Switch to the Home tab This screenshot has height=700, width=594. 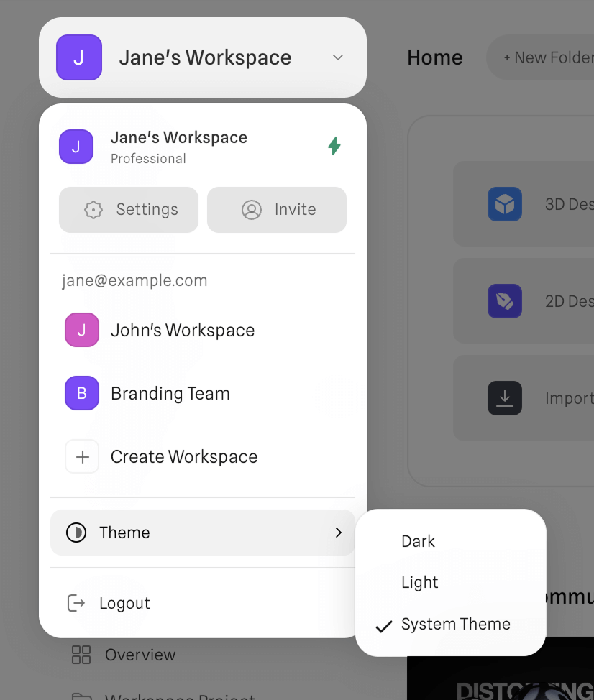click(434, 57)
